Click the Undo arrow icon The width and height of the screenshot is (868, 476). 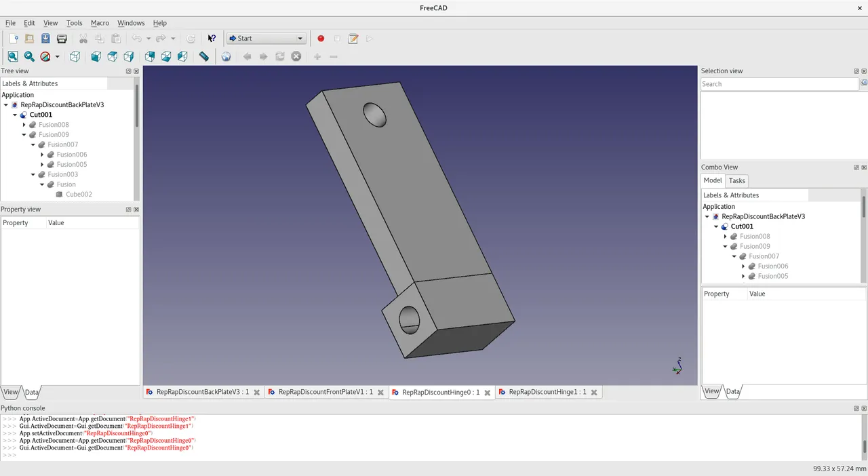click(x=137, y=39)
